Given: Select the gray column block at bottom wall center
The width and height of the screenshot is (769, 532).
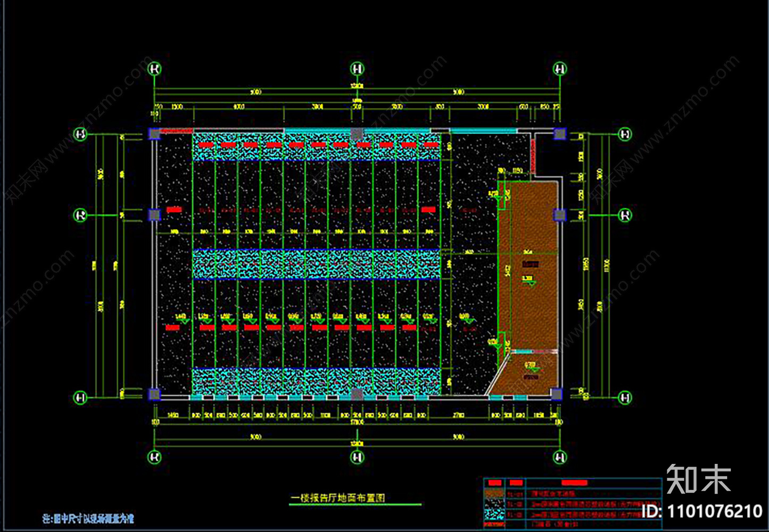Looking at the screenshot, I should pyautogui.click(x=357, y=394).
